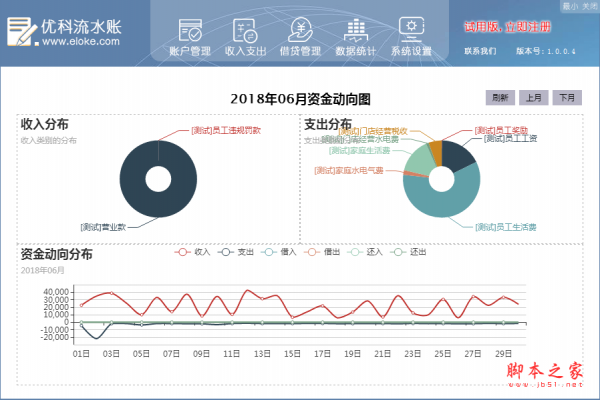
Task: Open the 系统设置 system settings icon
Action: [x=411, y=38]
